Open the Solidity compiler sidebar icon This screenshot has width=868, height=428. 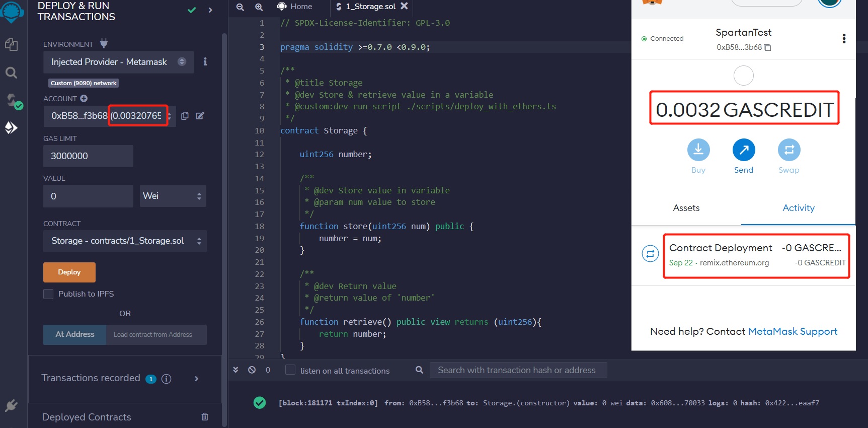[13, 101]
